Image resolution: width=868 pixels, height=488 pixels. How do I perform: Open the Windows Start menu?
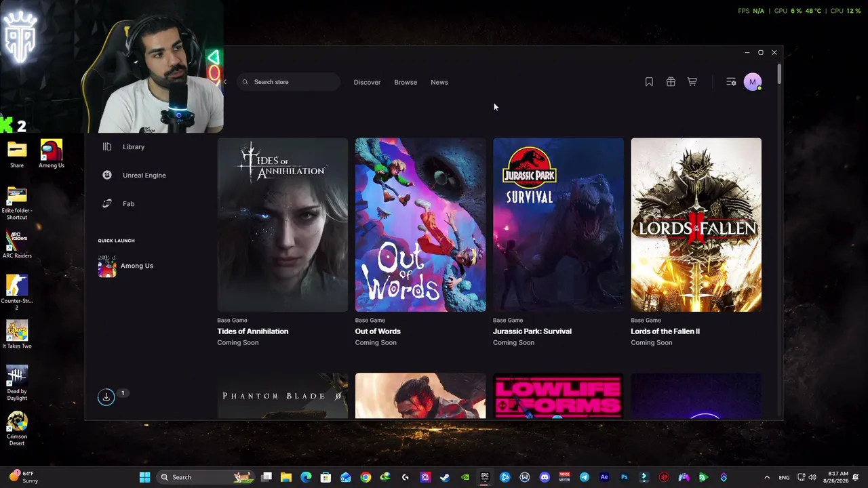coord(144,477)
